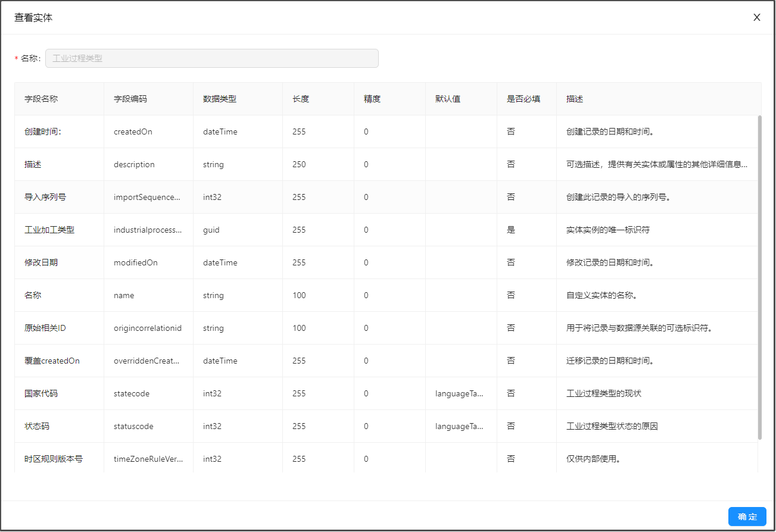Click the 字段编码 column header
The width and height of the screenshot is (776, 532).
(x=130, y=99)
